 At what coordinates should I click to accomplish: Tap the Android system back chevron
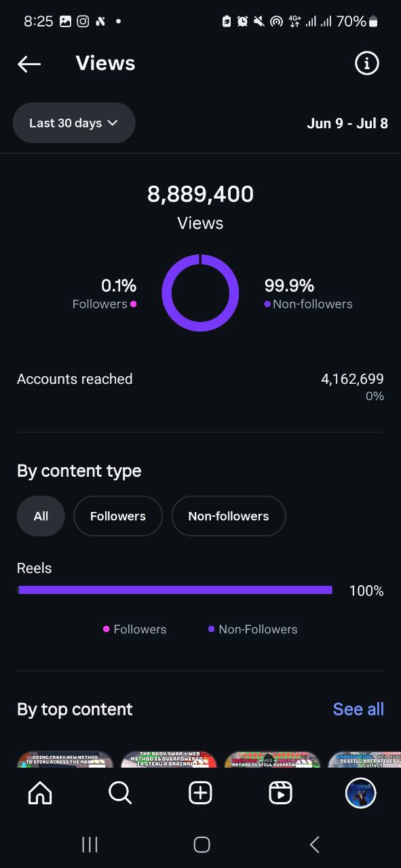pyautogui.click(x=314, y=844)
